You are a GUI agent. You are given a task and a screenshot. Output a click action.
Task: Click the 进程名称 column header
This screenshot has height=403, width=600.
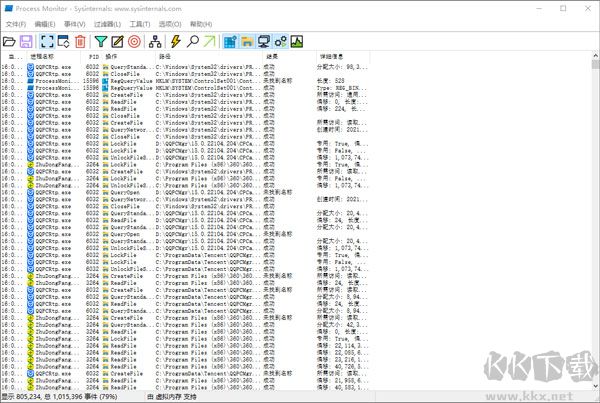point(54,57)
